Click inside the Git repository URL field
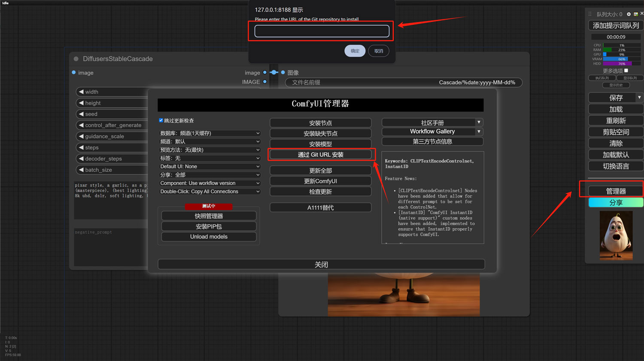The height and width of the screenshot is (361, 644). 322,31
